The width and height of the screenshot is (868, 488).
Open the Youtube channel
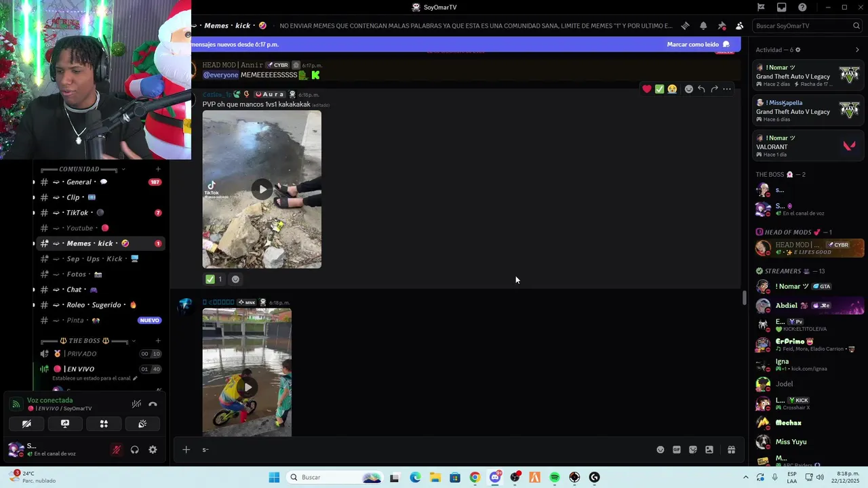[x=101, y=228]
